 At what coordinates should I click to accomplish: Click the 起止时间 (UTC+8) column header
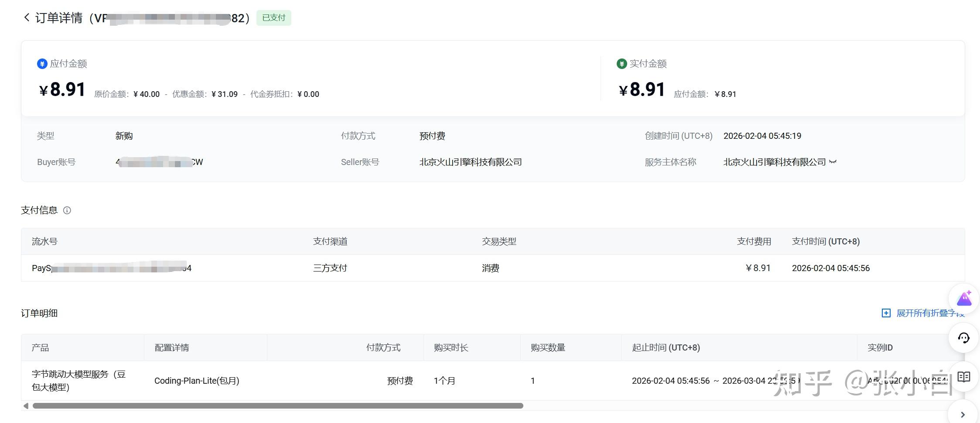point(666,347)
